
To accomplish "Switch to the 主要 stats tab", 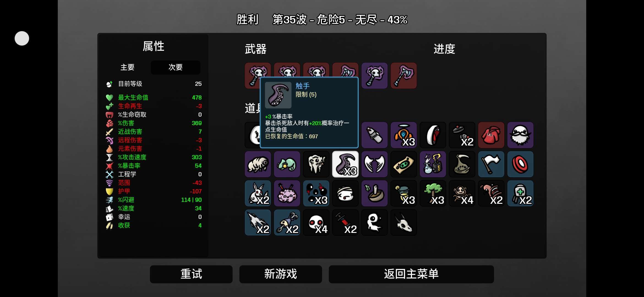I will coord(127,67).
